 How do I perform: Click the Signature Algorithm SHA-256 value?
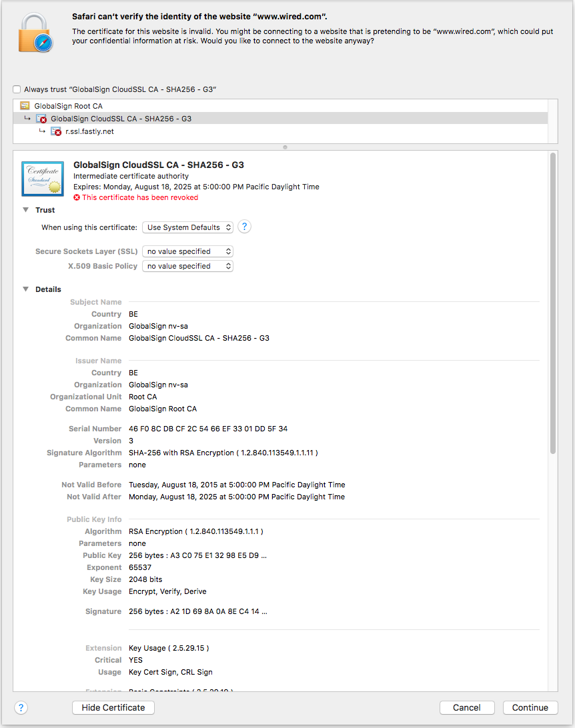[x=223, y=453]
